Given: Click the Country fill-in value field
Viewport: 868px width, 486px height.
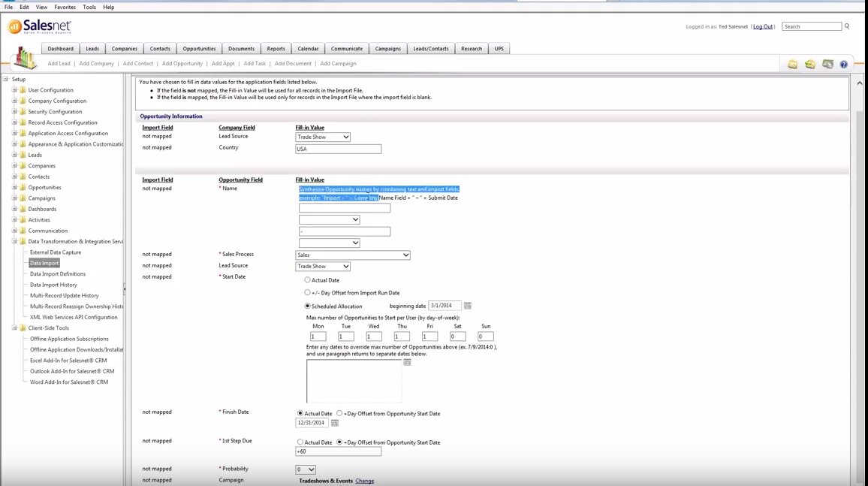Looking at the screenshot, I should (339, 149).
